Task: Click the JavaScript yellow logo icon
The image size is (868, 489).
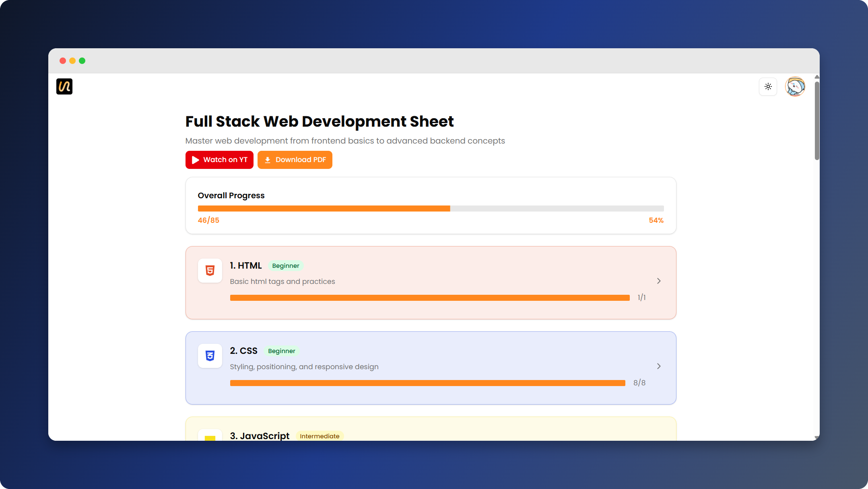Action: 210,438
